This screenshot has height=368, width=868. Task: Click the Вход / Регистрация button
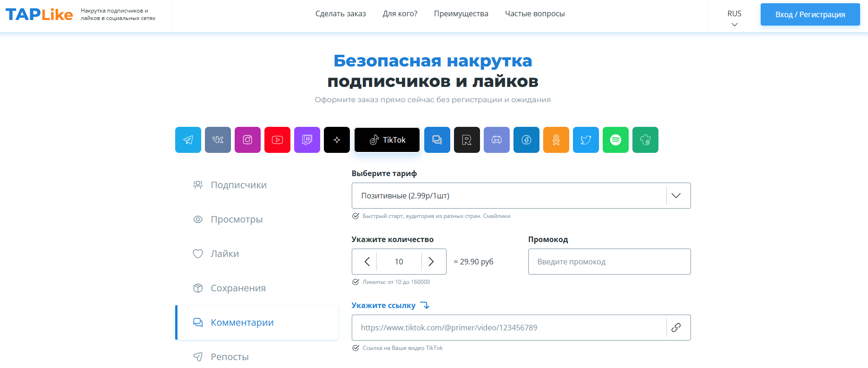point(810,14)
